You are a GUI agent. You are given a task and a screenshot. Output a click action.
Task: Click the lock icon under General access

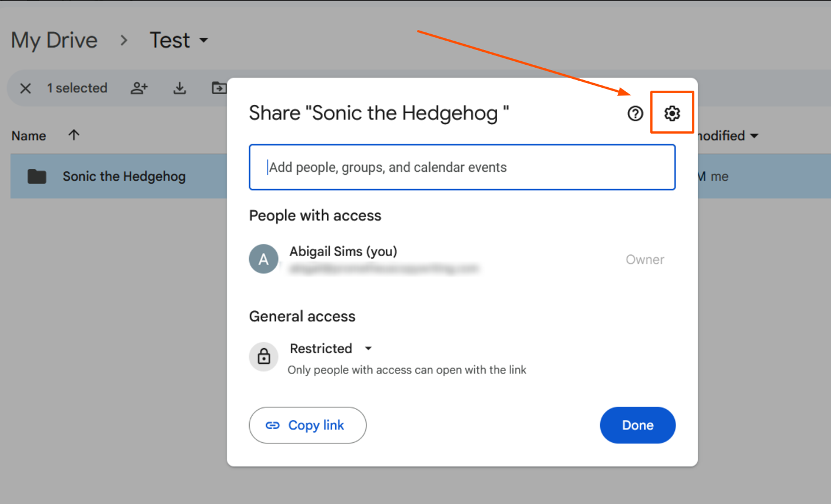coord(264,356)
